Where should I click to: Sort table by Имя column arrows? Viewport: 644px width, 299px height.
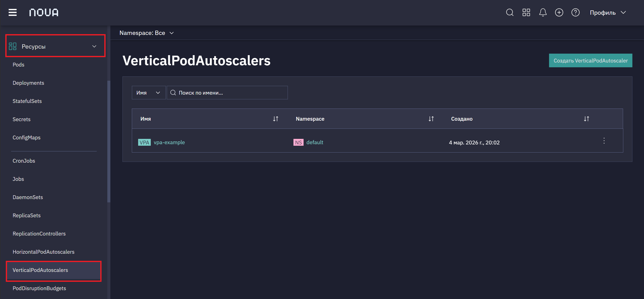pos(276,119)
